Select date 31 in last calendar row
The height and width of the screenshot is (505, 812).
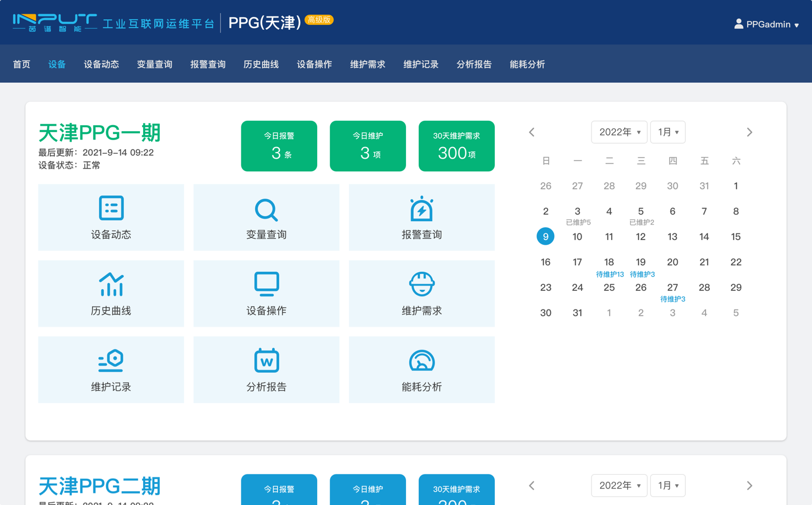577,313
